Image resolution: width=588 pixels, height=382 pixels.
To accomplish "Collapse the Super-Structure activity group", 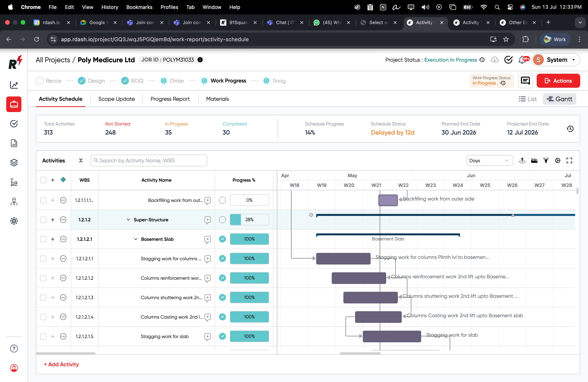I will 128,220.
